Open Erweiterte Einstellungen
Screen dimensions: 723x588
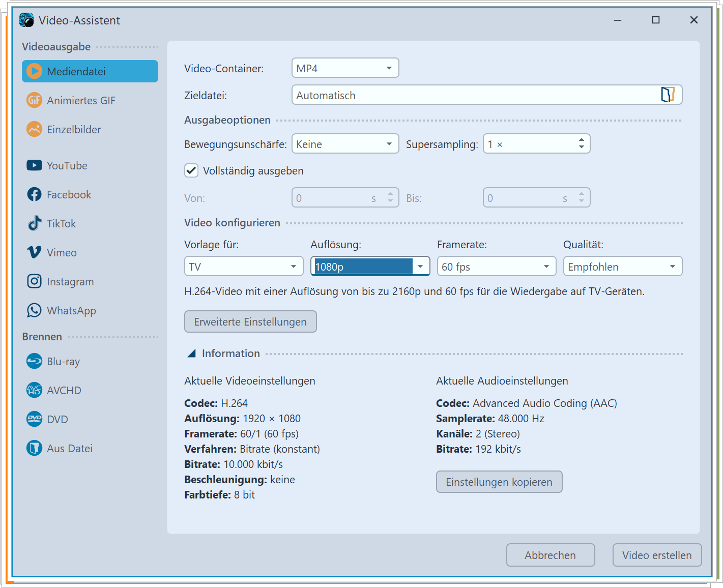250,321
